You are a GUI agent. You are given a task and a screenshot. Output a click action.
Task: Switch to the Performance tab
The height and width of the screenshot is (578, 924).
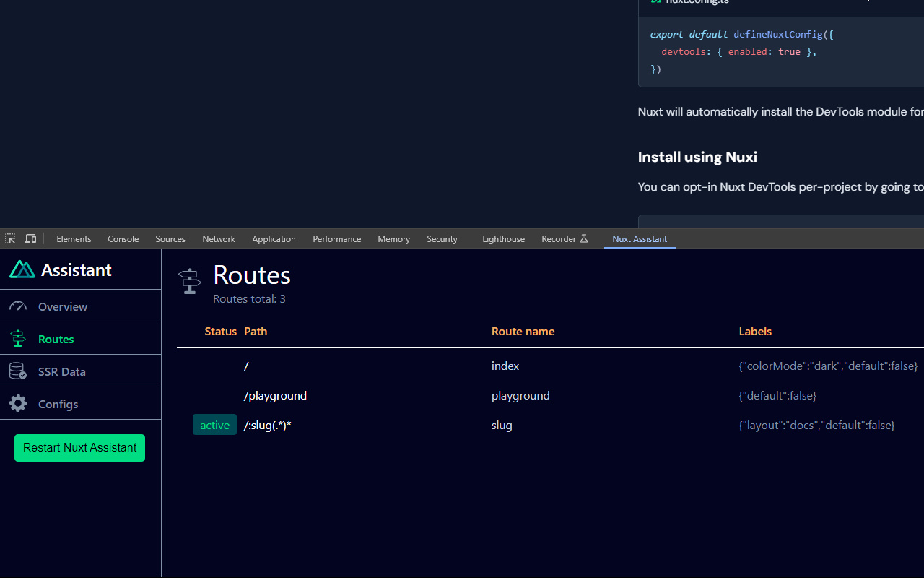(x=337, y=239)
